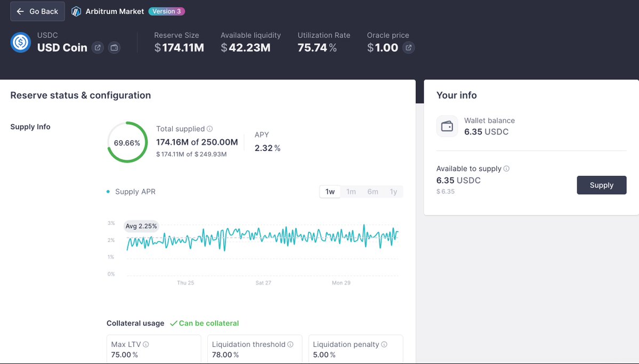Click the Version 3 badge

click(166, 11)
